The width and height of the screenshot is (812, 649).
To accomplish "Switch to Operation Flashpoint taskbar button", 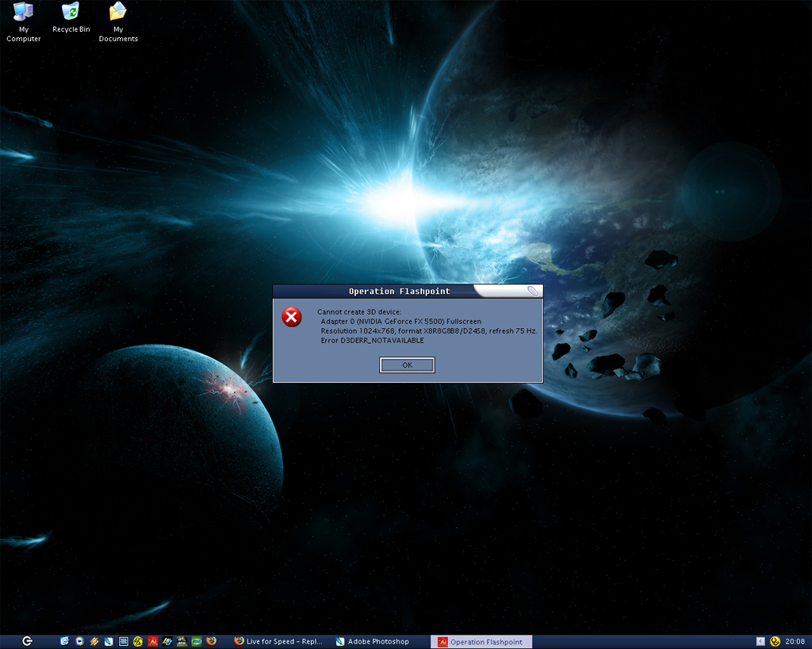I will point(481,642).
